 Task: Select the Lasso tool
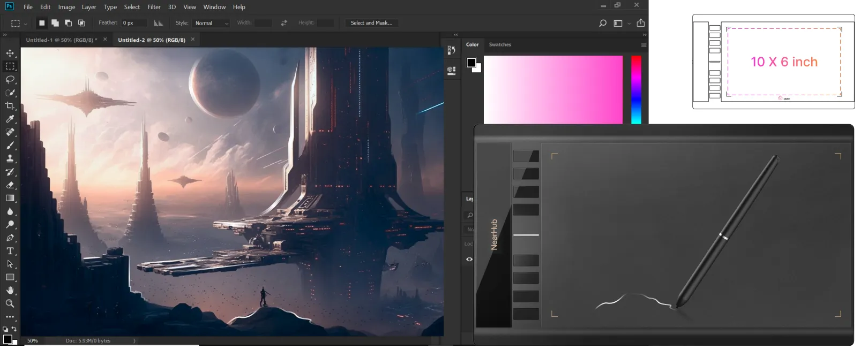[x=10, y=80]
